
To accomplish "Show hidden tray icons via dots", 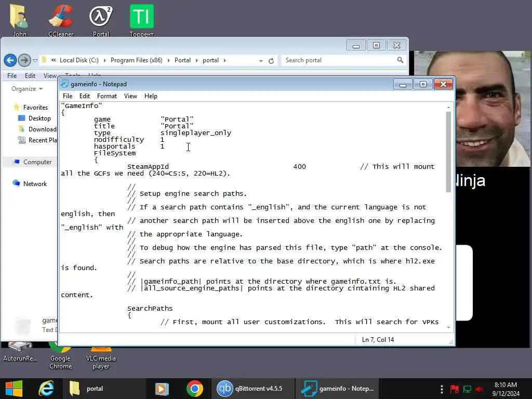I will click(442, 389).
